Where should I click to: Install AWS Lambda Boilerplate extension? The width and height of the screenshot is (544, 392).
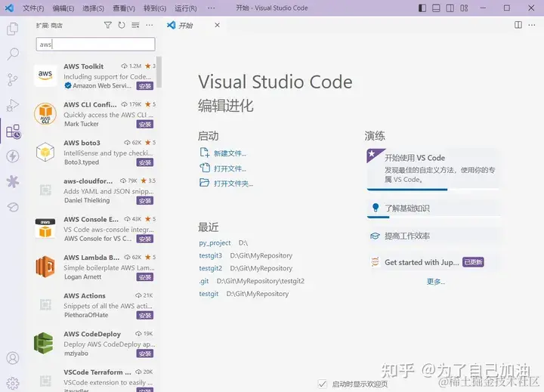[144, 277]
